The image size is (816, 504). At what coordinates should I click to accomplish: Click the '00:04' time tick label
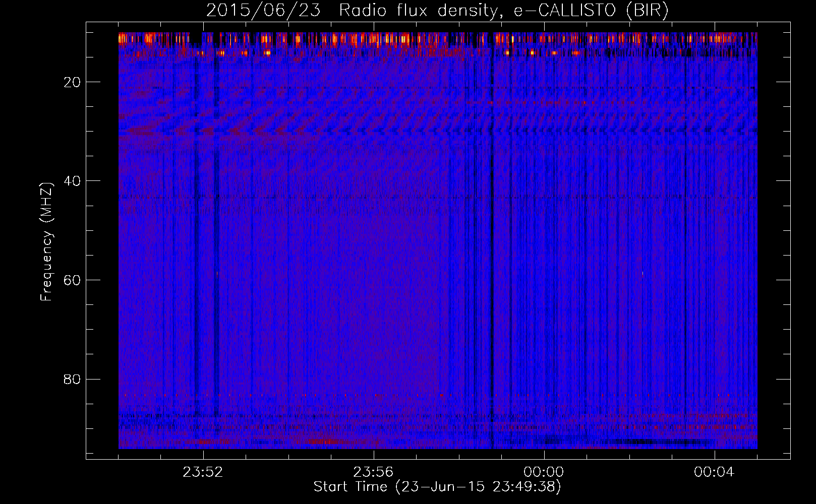(x=714, y=472)
